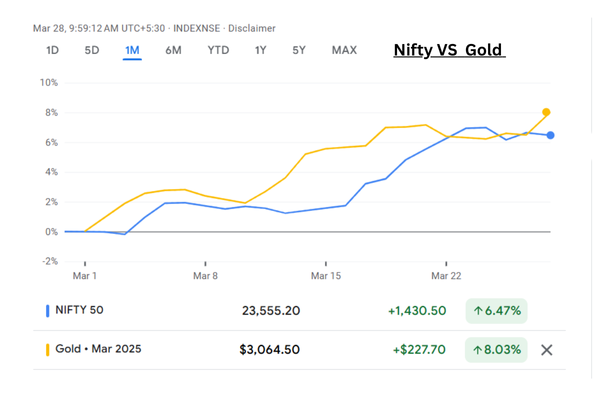Switch to the YTD time range
The height and width of the screenshot is (400, 600).
[218, 50]
